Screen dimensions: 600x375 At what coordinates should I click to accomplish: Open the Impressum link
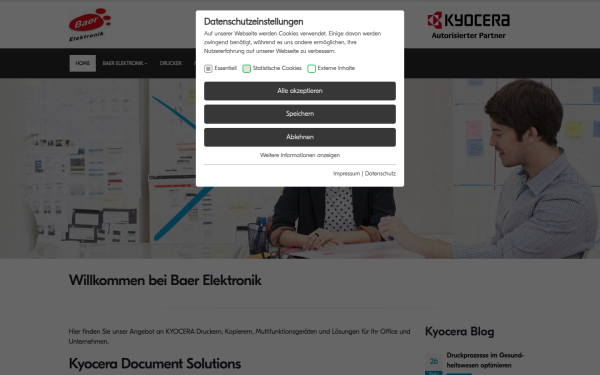[x=346, y=173]
